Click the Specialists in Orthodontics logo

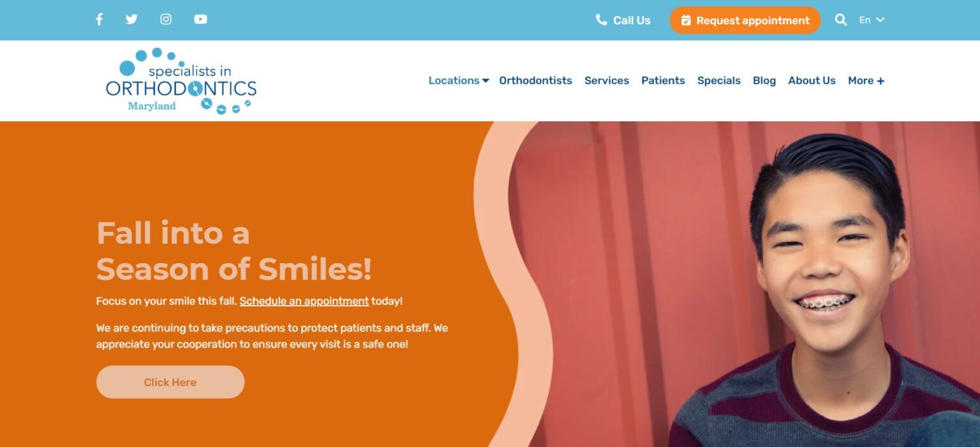click(181, 80)
